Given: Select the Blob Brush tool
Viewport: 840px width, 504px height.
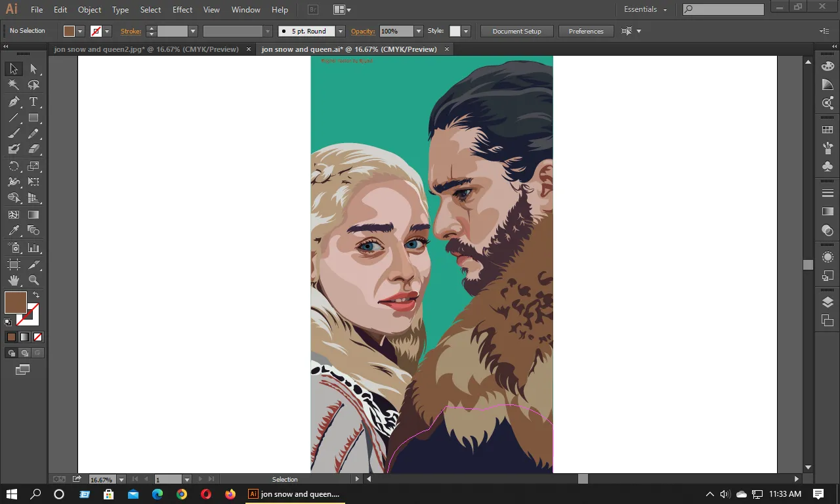Looking at the screenshot, I should [x=13, y=150].
